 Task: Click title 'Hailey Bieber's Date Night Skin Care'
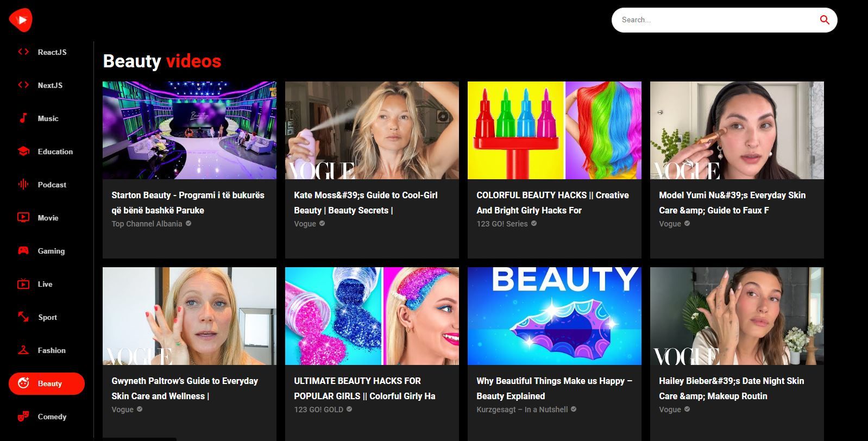pyautogui.click(x=731, y=388)
